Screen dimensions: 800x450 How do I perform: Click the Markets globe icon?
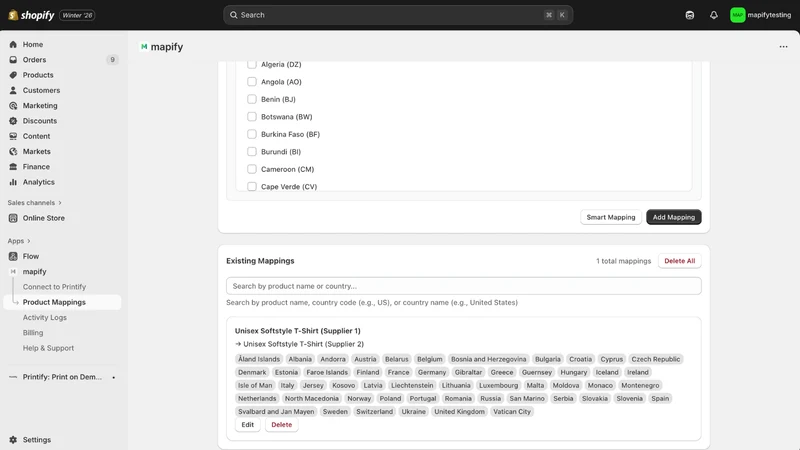(x=13, y=152)
